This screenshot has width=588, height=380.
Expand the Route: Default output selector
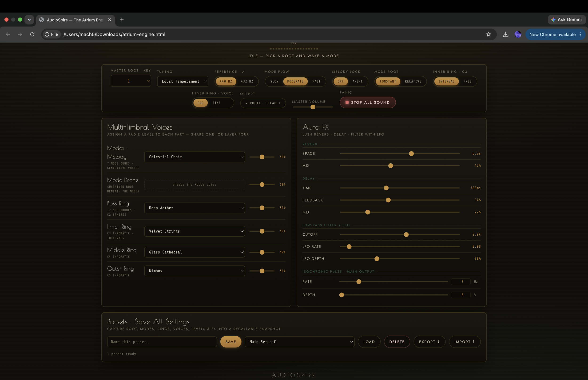tap(263, 103)
